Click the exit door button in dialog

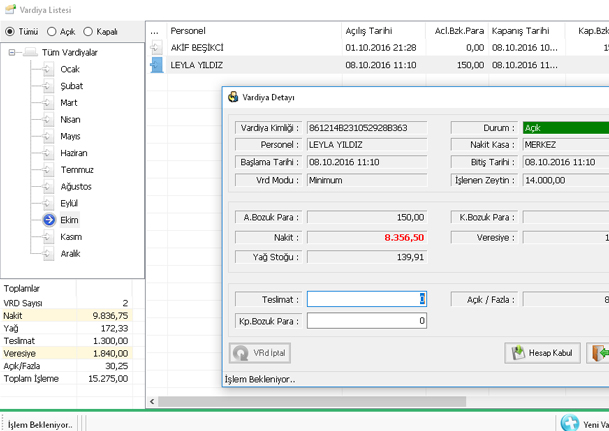[x=598, y=353]
